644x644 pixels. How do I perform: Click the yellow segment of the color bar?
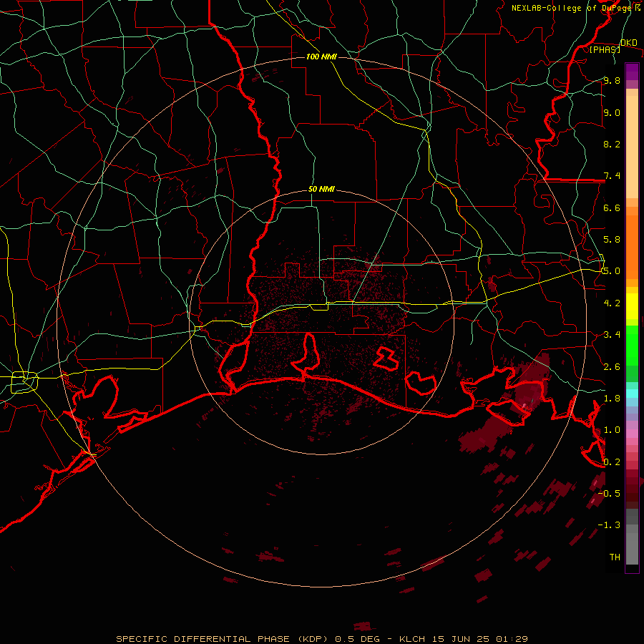[x=632, y=306]
